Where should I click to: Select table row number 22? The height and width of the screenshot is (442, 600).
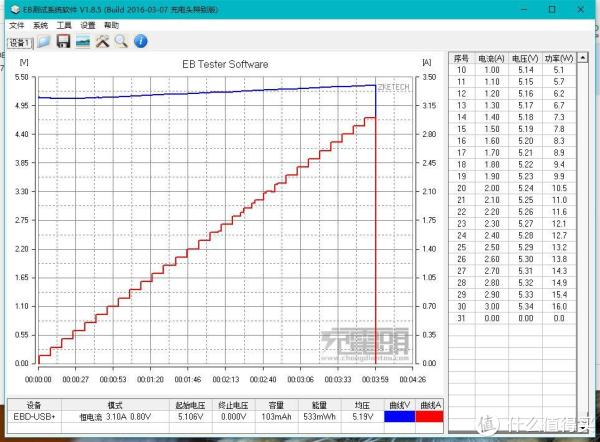(x=461, y=212)
